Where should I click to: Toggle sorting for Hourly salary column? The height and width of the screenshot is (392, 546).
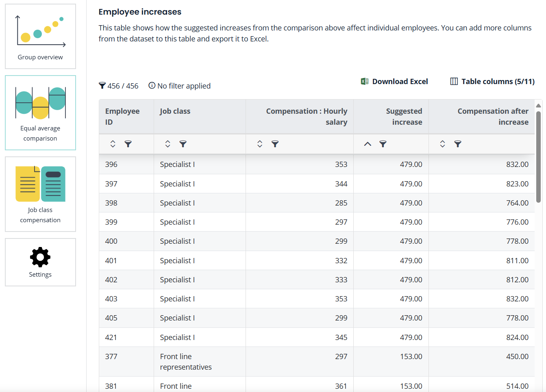pyautogui.click(x=260, y=144)
